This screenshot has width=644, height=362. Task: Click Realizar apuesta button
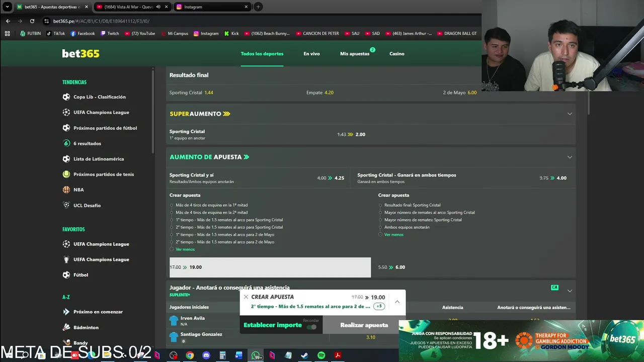[x=364, y=325]
